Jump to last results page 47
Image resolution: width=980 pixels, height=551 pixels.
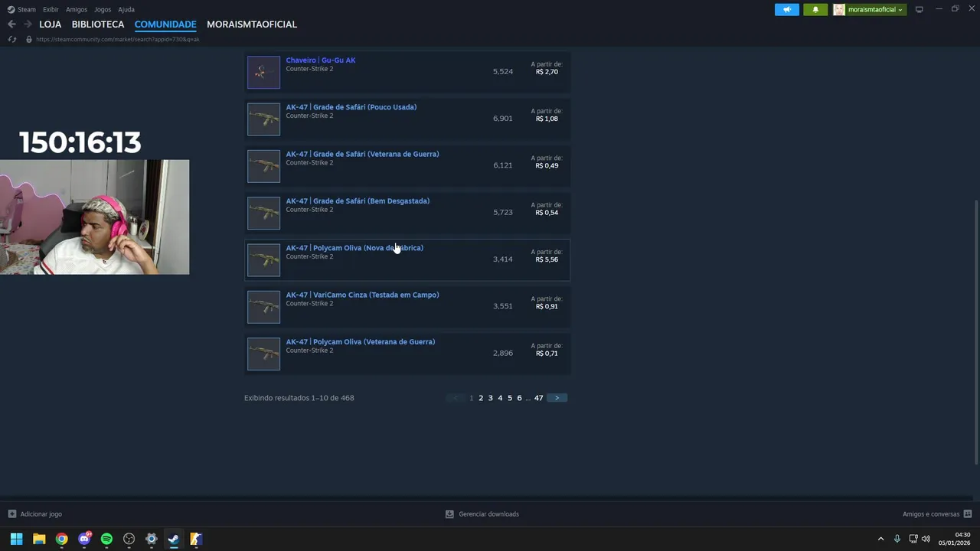539,398
